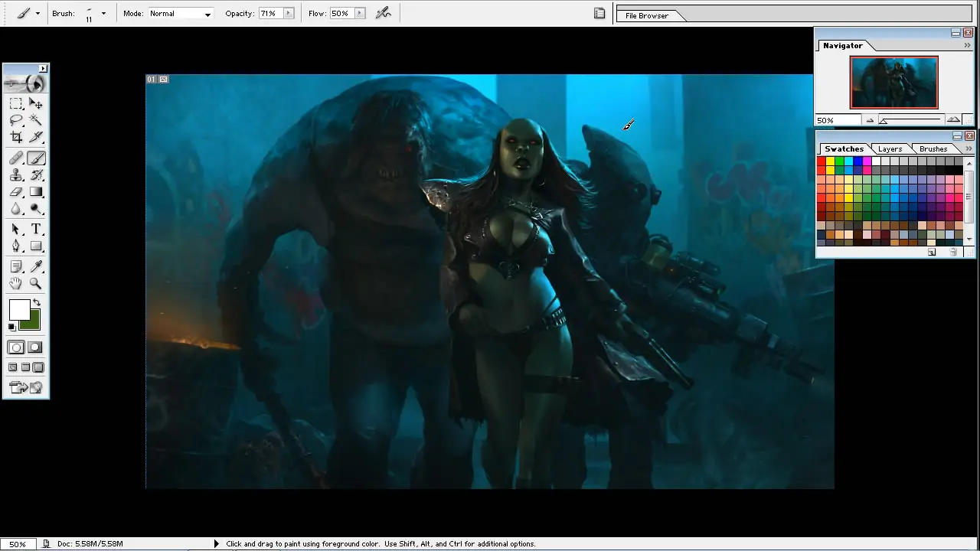The height and width of the screenshot is (551, 980).
Task: Select the Zoom tool
Action: click(x=36, y=283)
